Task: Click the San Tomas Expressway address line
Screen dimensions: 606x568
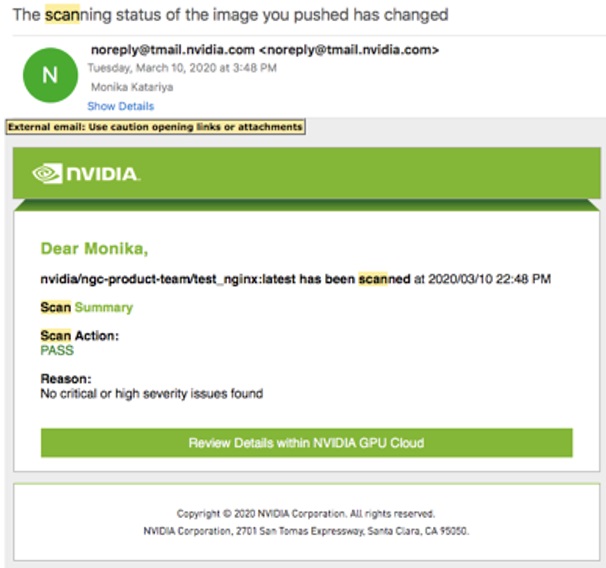Action: coord(306,531)
